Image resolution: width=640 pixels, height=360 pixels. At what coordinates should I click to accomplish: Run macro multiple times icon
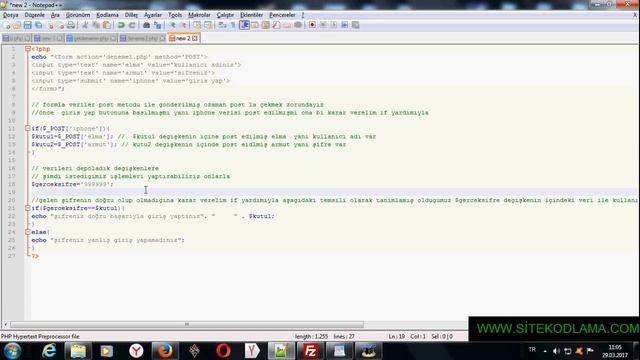click(344, 25)
